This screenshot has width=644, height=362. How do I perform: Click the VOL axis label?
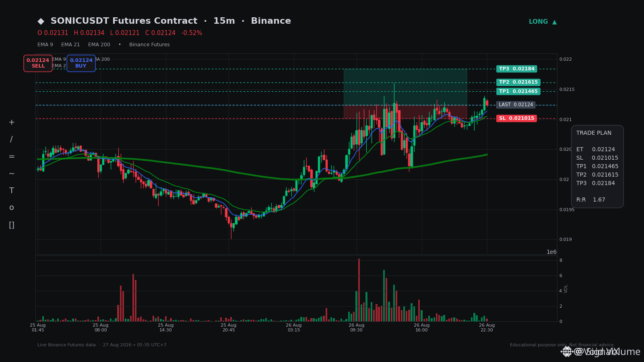pos(566,289)
